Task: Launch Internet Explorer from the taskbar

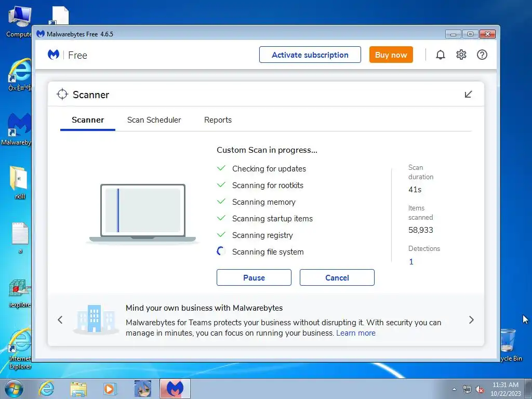Action: pos(46,389)
